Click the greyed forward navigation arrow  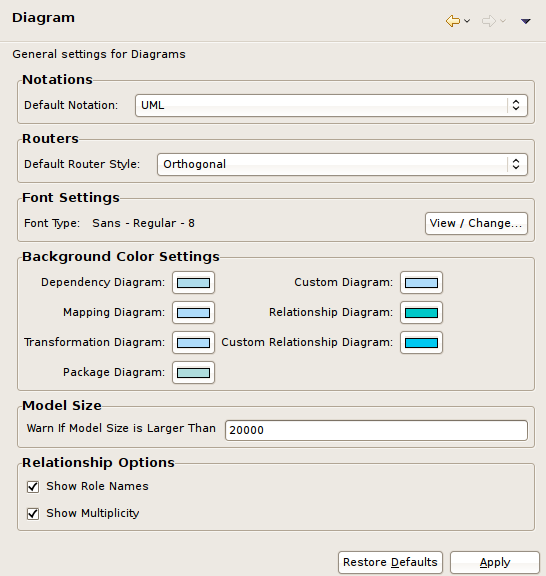489,21
